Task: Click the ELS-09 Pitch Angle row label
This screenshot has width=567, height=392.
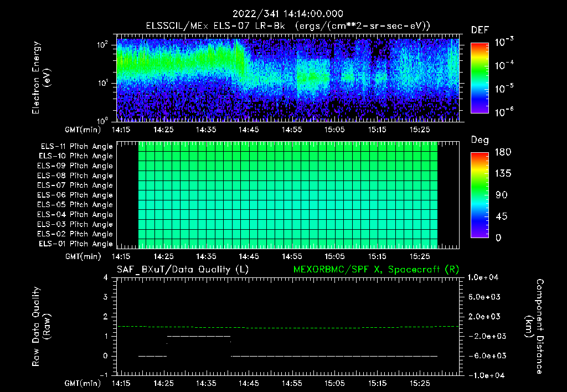Action: coord(75,166)
